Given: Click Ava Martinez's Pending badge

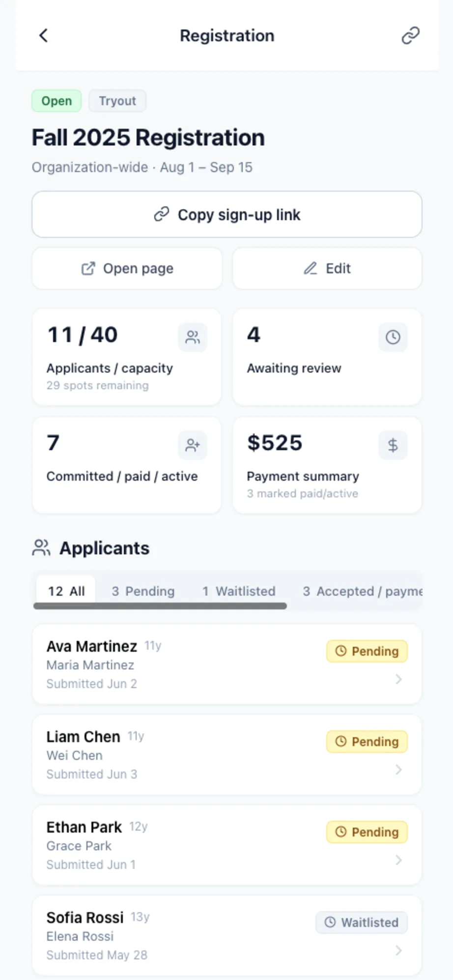Looking at the screenshot, I should tap(367, 651).
